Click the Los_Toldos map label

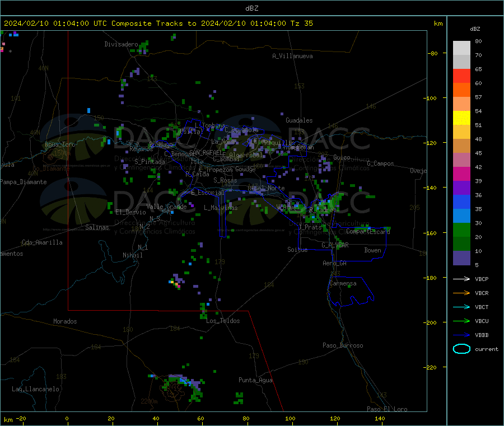pos(223,321)
